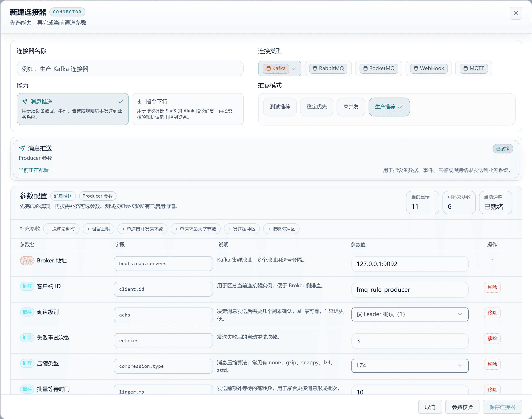Image resolution: width=532 pixels, height=419 pixels.
Task: Remove the 失败重试次数 parameter row
Action: point(492,338)
